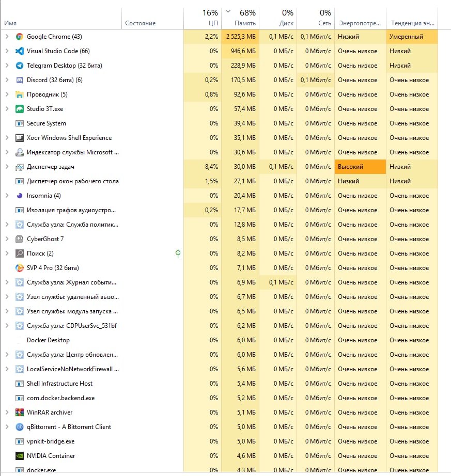451x476 pixels.
Task: Click the 170,5 МБ Discord memory value
Action: [241, 80]
